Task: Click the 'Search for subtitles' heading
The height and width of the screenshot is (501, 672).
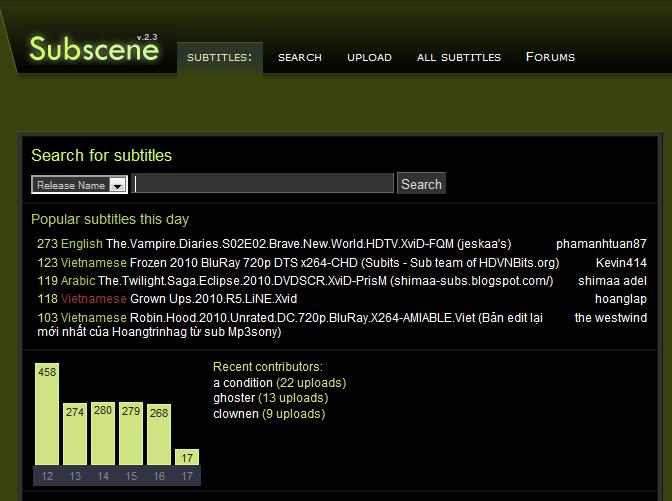Action: pyautogui.click(x=102, y=156)
